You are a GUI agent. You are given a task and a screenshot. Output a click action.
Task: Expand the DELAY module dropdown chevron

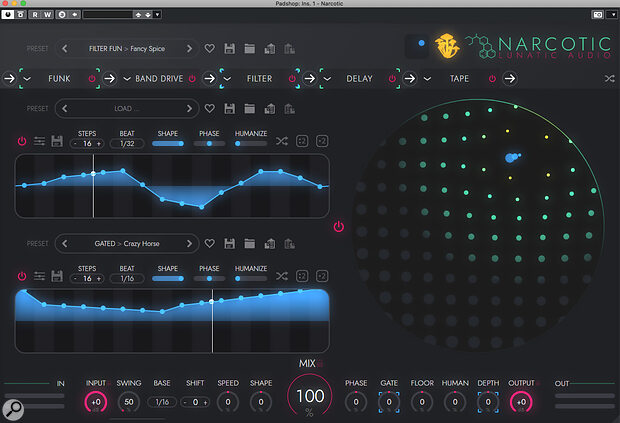[327, 79]
